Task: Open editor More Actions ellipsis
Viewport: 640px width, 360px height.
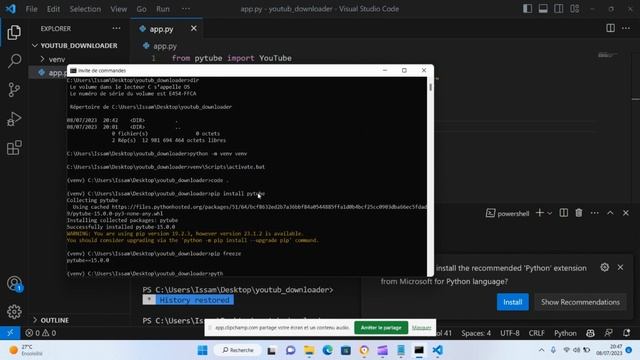Action: click(x=626, y=28)
